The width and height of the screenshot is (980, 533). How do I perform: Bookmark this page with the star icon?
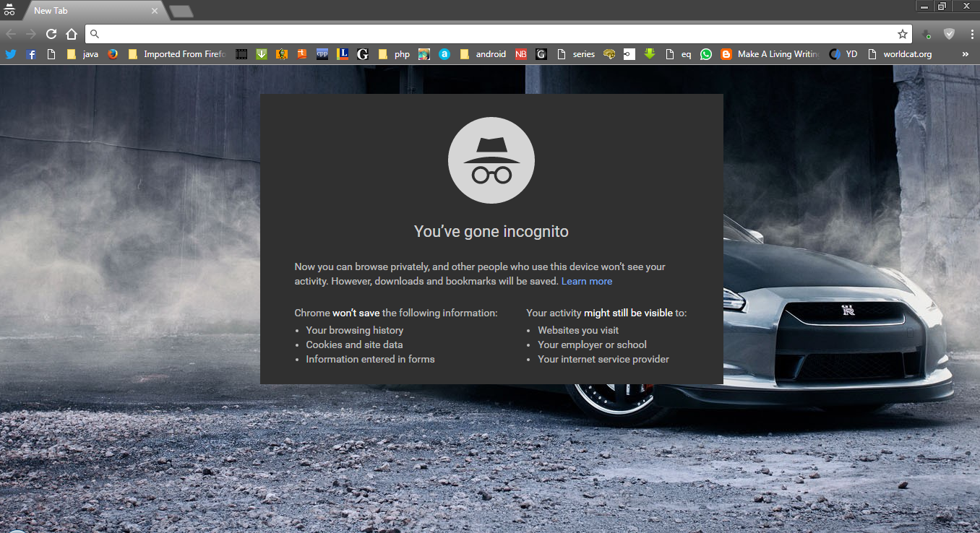click(x=902, y=33)
